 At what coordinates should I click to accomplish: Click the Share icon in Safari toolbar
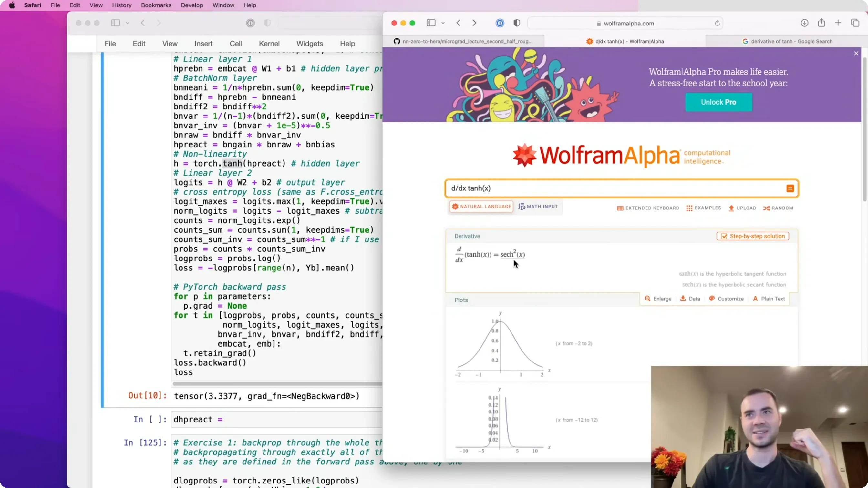(x=821, y=23)
